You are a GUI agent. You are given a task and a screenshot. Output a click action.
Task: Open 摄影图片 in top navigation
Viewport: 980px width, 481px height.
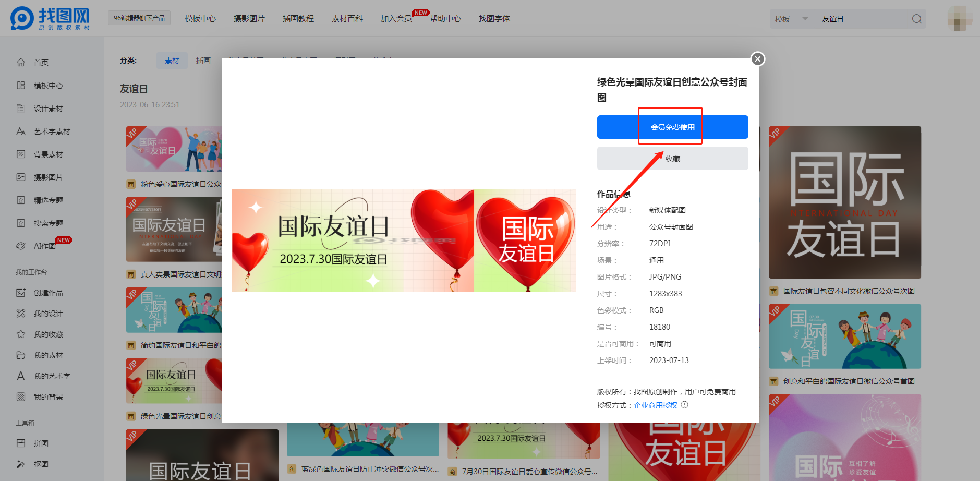249,19
